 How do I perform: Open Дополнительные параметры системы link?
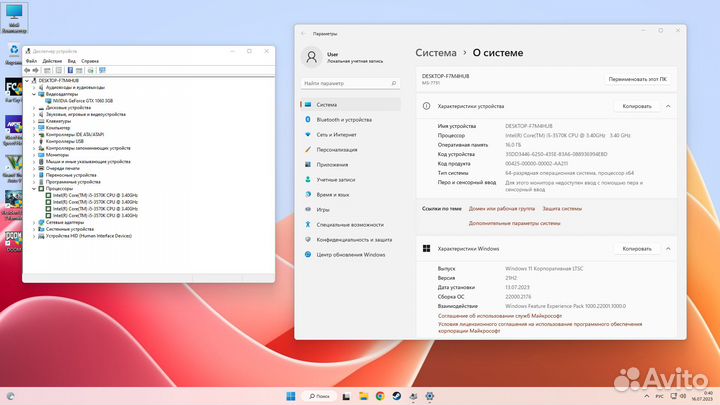click(x=514, y=223)
